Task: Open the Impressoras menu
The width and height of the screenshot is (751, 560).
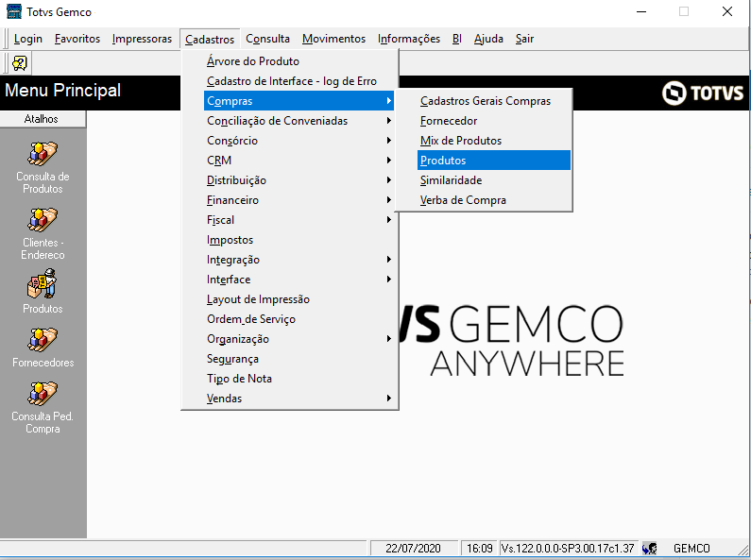Action: tap(142, 39)
